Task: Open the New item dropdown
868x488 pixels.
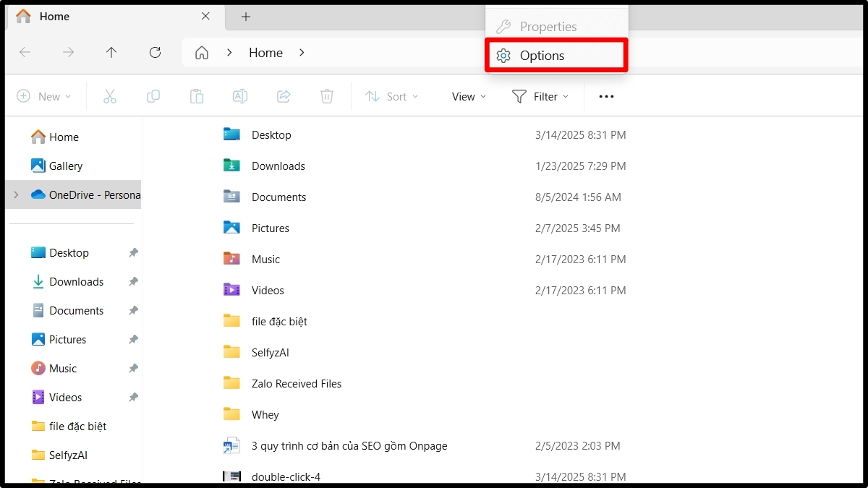Action: 44,96
